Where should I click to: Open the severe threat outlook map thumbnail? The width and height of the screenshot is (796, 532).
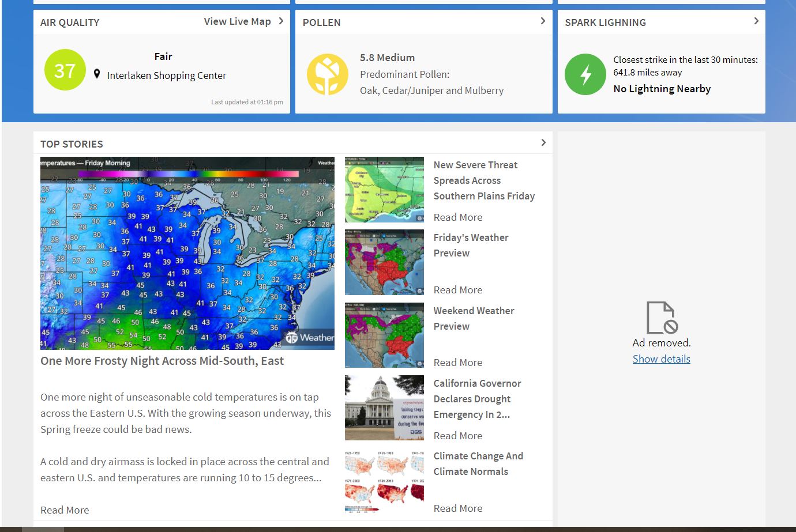coord(384,190)
